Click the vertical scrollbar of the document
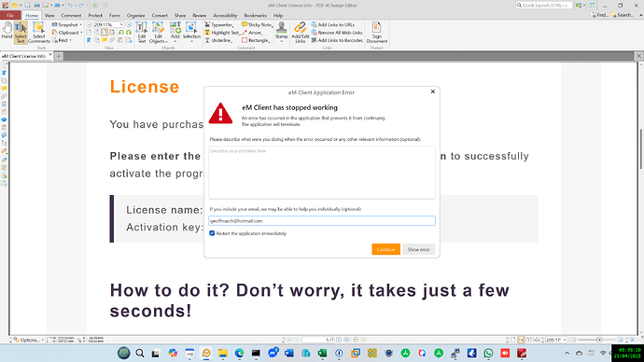The image size is (644, 362). tap(640, 149)
